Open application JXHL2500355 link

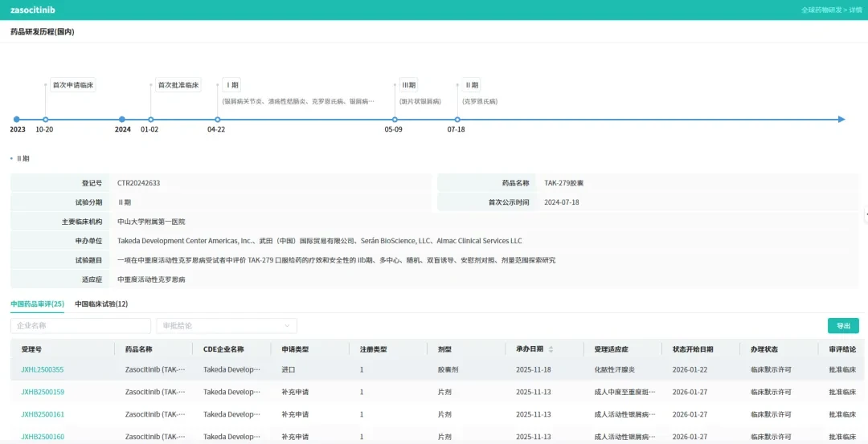(43, 369)
